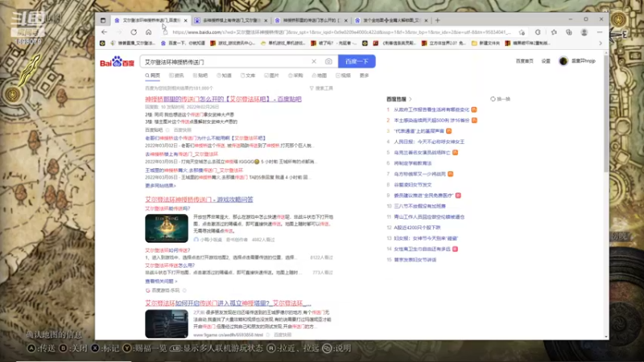Image resolution: width=644 pixels, height=362 pixels.
Task: Open hot search item 4 人民日报
Action: tap(429, 142)
